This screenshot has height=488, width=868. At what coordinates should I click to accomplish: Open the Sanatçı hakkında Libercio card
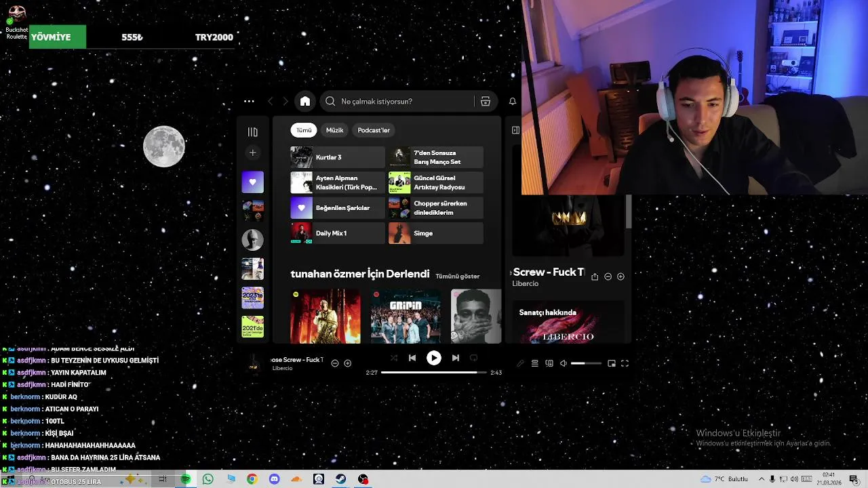pyautogui.click(x=568, y=323)
